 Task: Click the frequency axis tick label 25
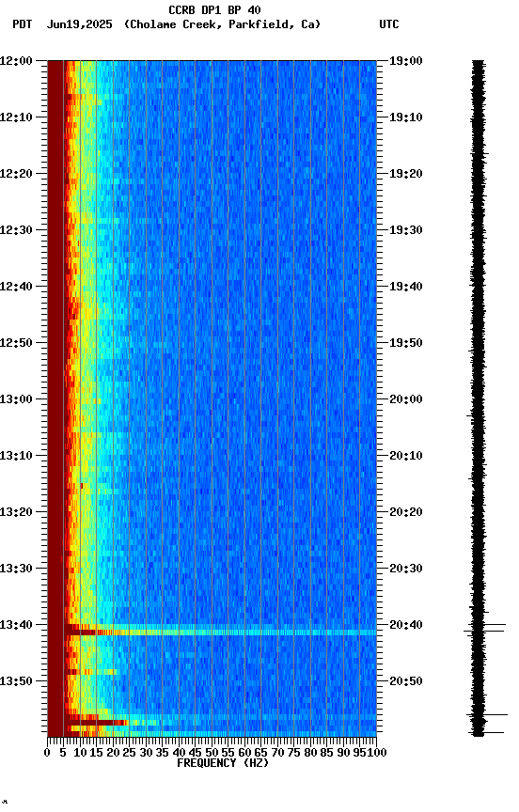[129, 753]
